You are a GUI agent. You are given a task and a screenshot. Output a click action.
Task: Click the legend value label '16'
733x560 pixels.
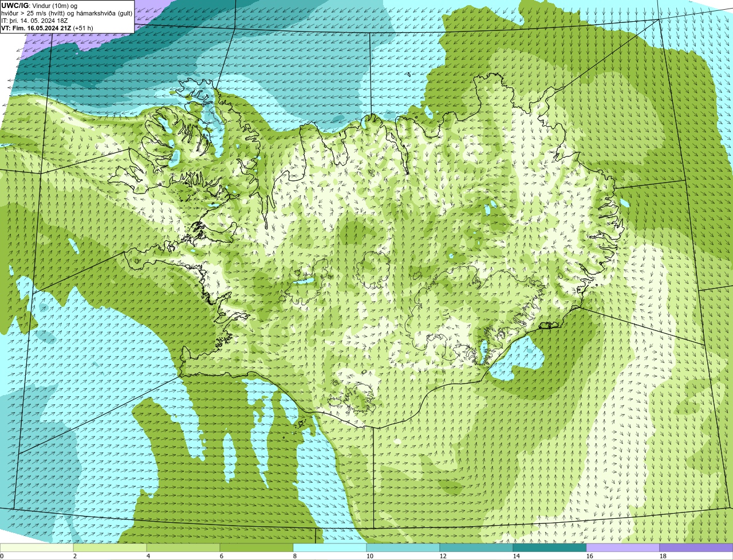(x=590, y=556)
